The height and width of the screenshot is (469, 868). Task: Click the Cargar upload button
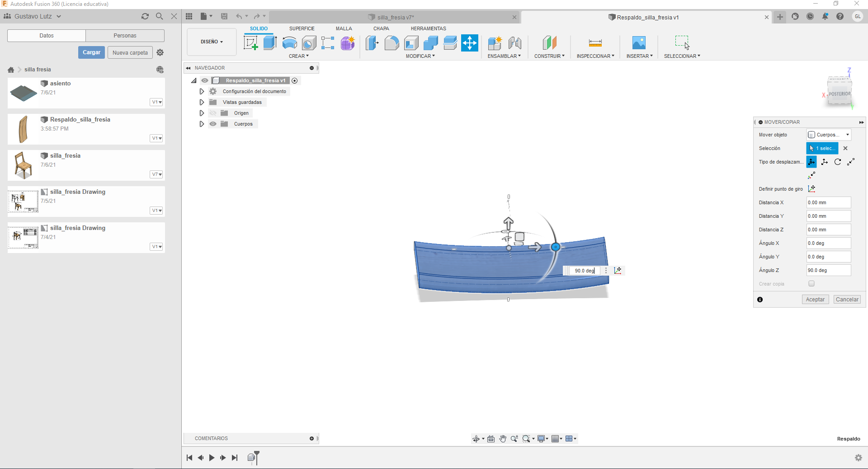point(91,52)
